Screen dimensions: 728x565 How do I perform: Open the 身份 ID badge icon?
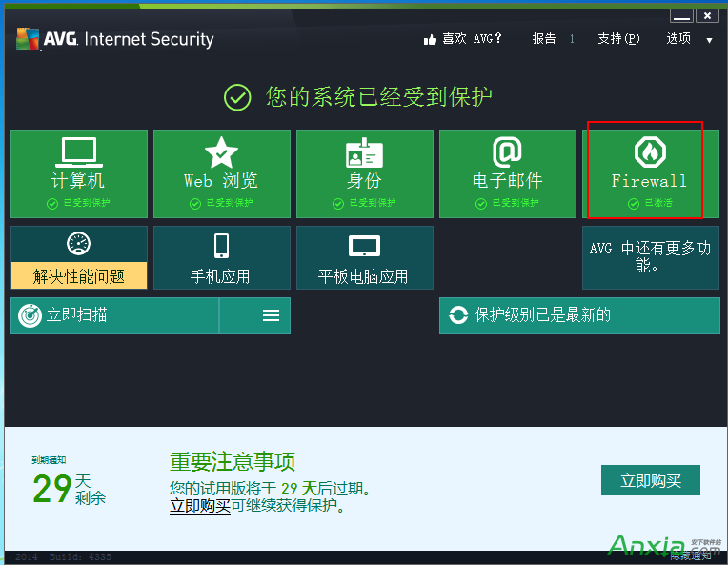364,152
